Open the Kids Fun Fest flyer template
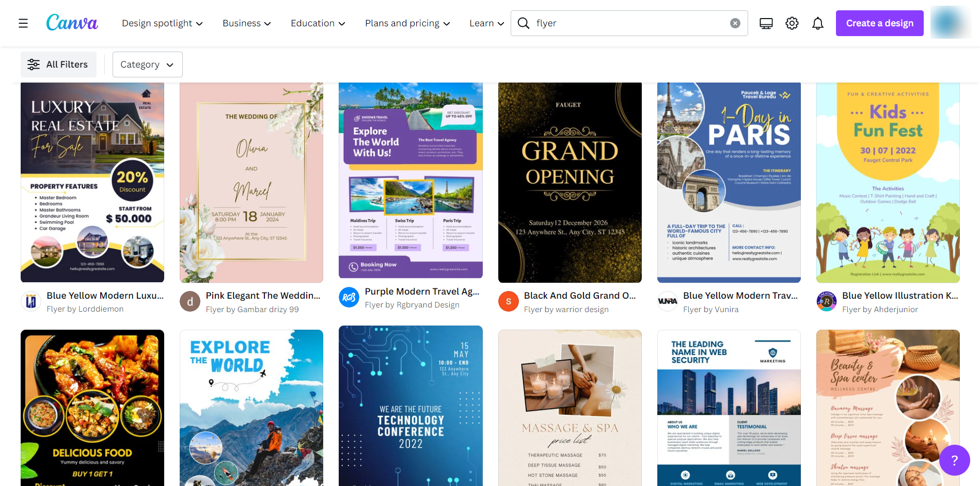The image size is (980, 486). tap(888, 183)
